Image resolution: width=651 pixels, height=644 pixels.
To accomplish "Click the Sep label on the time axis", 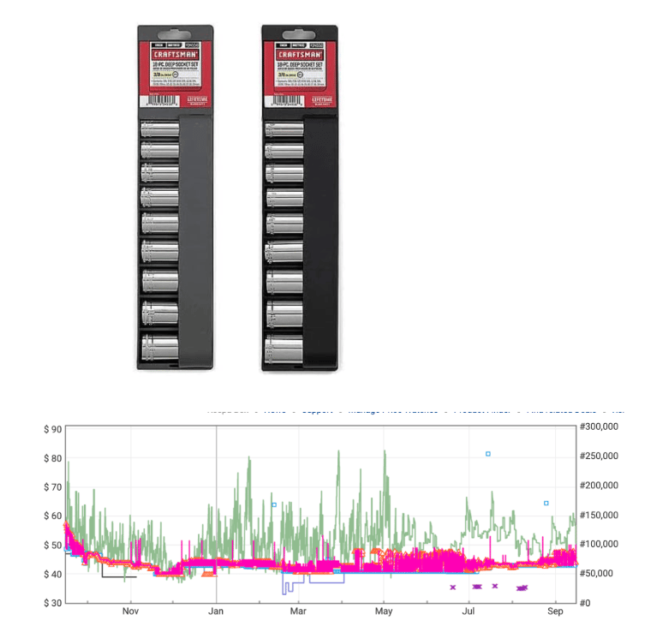I will coord(555,611).
